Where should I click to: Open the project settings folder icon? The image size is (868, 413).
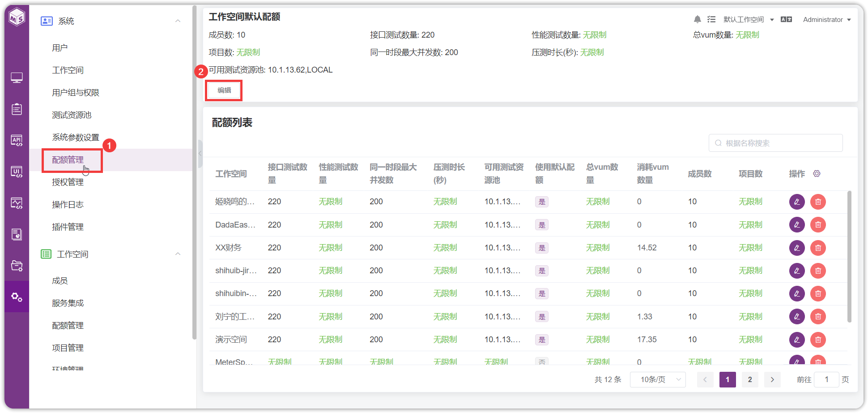[17, 266]
